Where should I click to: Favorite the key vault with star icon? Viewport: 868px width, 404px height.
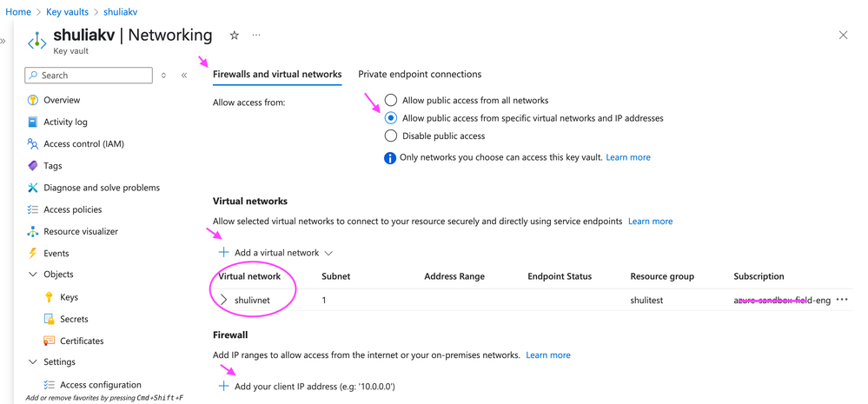[235, 36]
